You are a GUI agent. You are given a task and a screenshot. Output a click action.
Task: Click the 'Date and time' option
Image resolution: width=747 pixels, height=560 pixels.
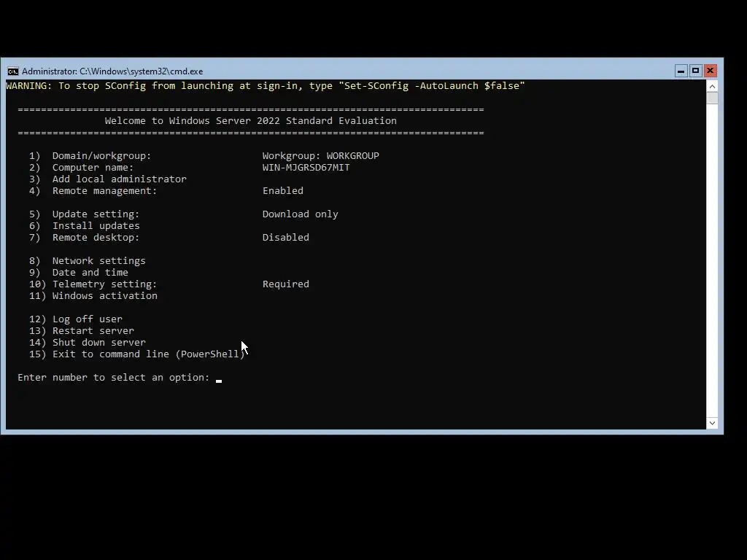tap(78, 273)
